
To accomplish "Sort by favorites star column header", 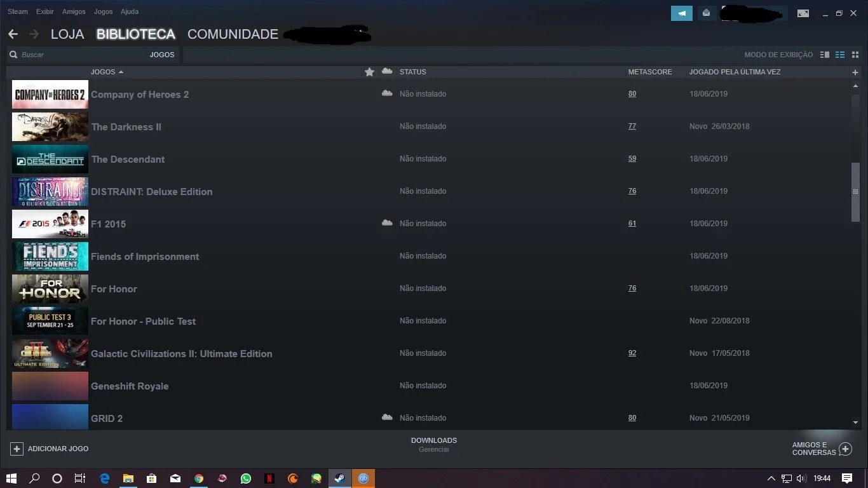I will coord(369,72).
